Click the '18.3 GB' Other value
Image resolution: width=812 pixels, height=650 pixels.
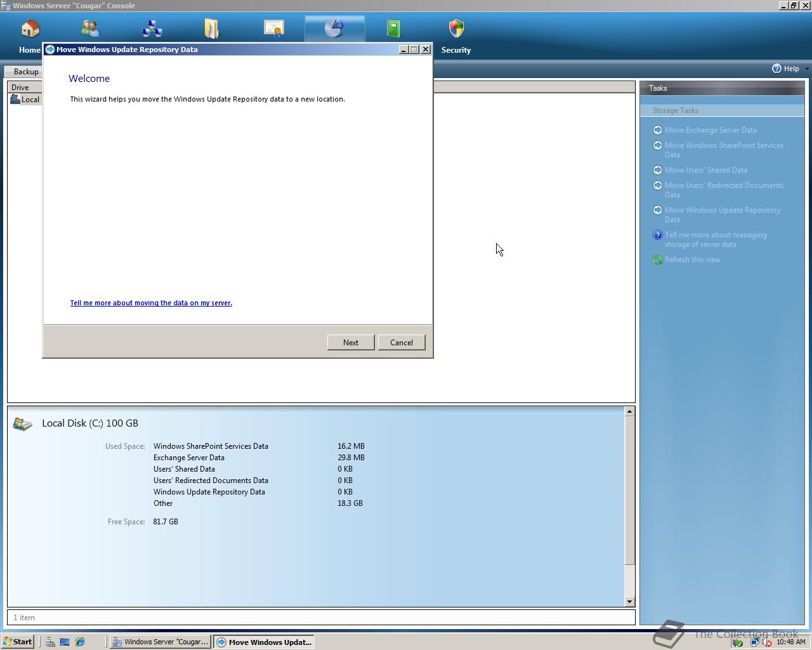pos(350,503)
